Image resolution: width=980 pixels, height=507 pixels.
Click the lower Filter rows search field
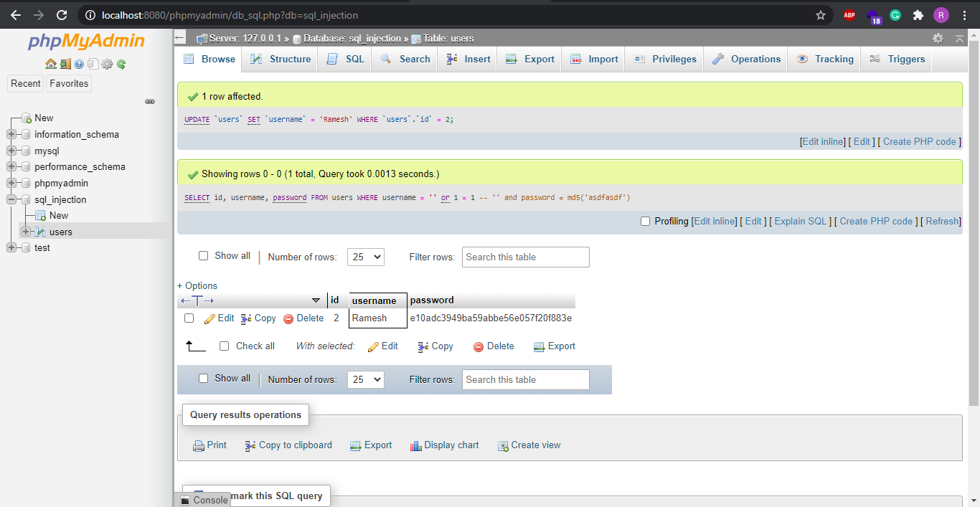tap(525, 380)
